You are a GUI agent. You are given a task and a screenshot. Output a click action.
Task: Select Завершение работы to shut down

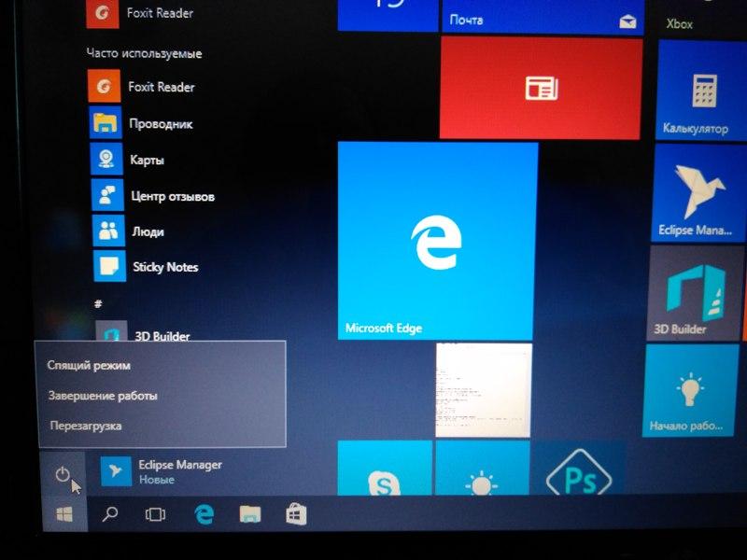(x=103, y=396)
